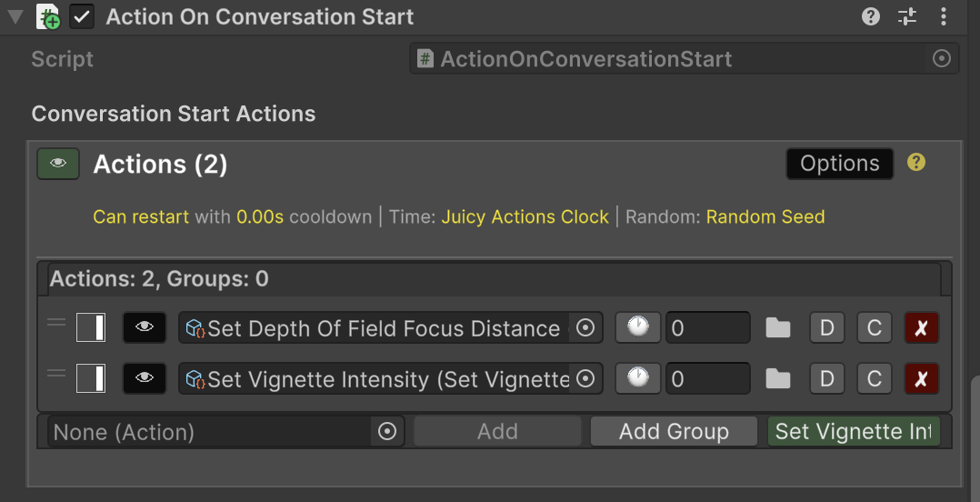Open the component three-dot context menu
This screenshot has height=502, width=980.
[x=944, y=16]
